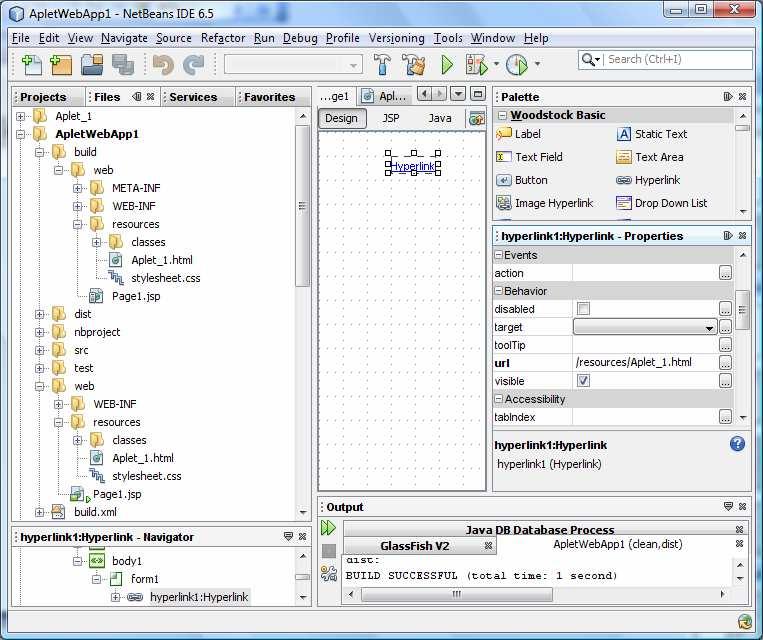
Task: Pick the Text Area palette component
Action: tap(650, 157)
